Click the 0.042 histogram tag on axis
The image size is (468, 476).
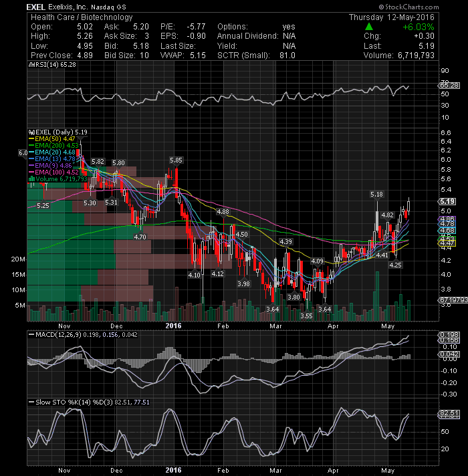point(450,354)
